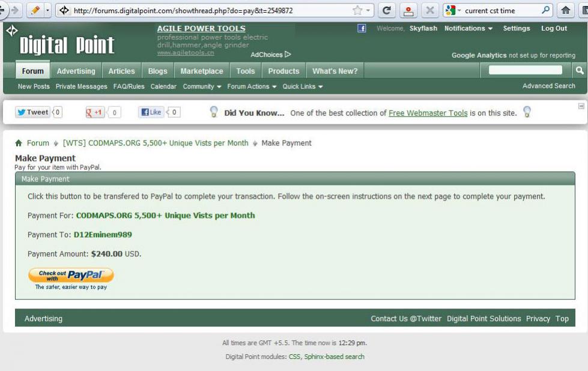Click the Facebook icon in header

click(362, 28)
